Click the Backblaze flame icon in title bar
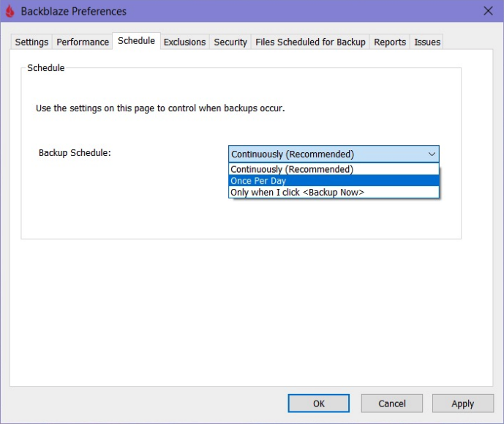 (x=10, y=11)
